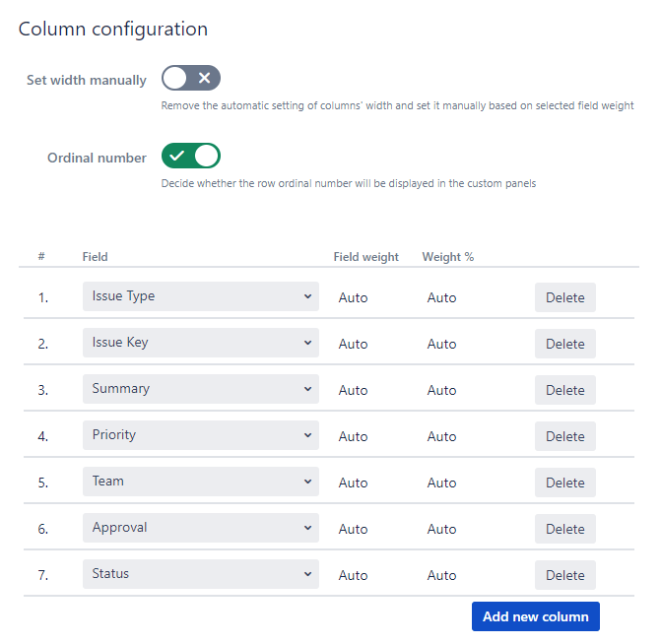Open the Team field dropdown

click(x=200, y=482)
